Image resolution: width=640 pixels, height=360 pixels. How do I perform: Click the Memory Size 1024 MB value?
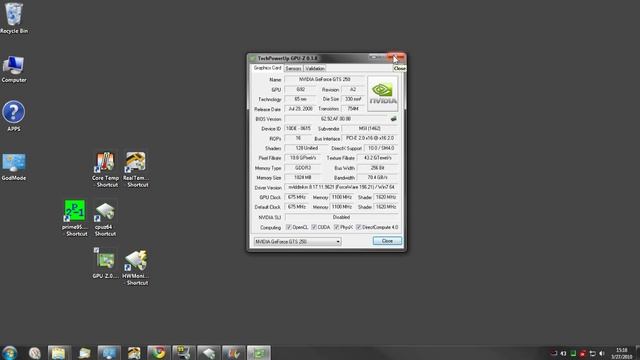tap(303, 177)
